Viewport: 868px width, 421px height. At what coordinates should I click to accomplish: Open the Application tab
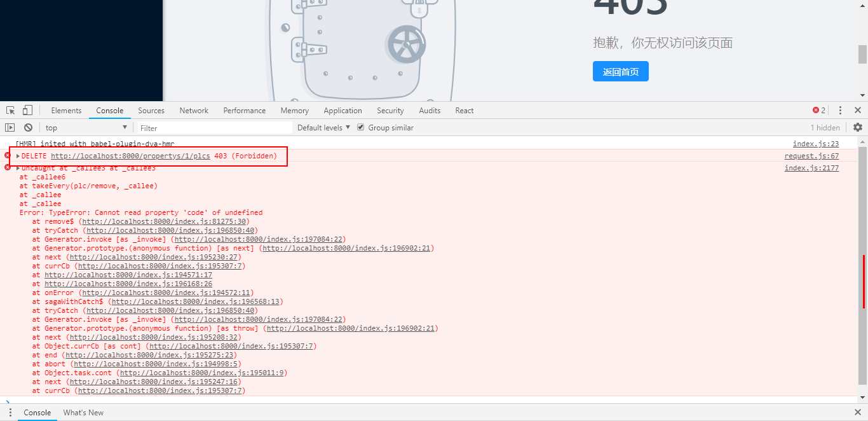(342, 110)
